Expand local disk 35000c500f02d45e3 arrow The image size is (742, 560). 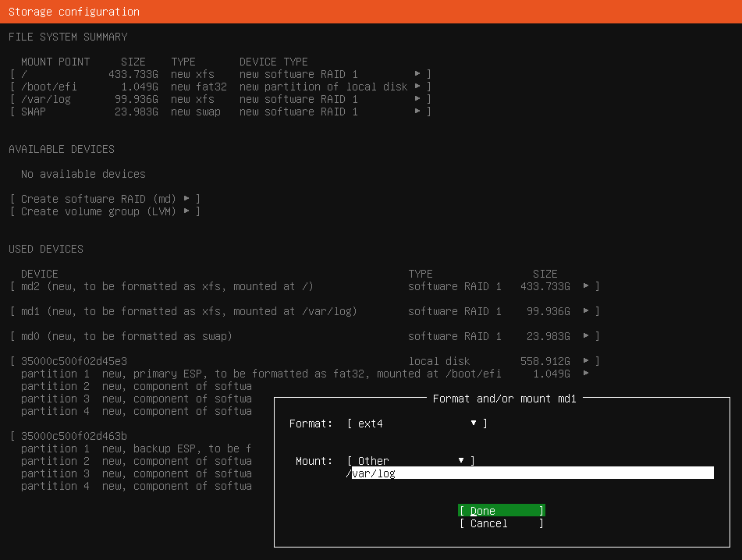click(586, 361)
